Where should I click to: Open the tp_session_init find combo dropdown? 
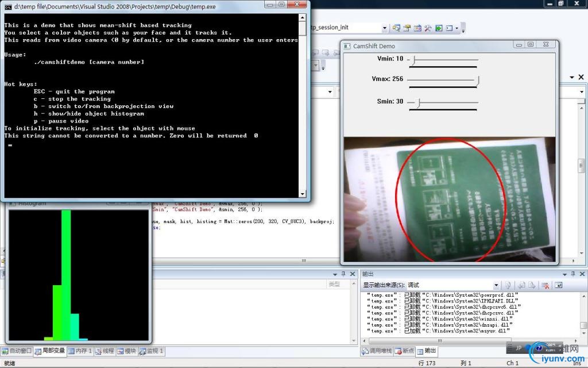coord(384,28)
